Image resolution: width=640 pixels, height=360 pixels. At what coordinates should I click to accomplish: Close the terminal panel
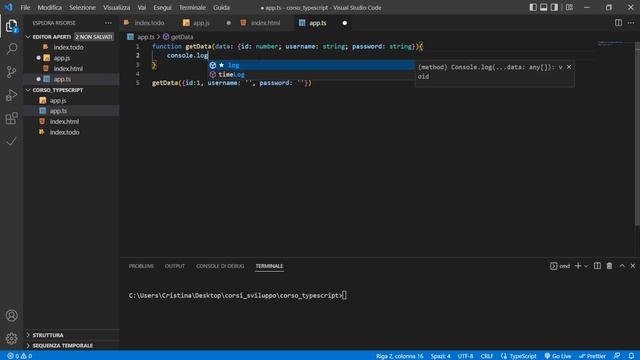pyautogui.click(x=633, y=266)
